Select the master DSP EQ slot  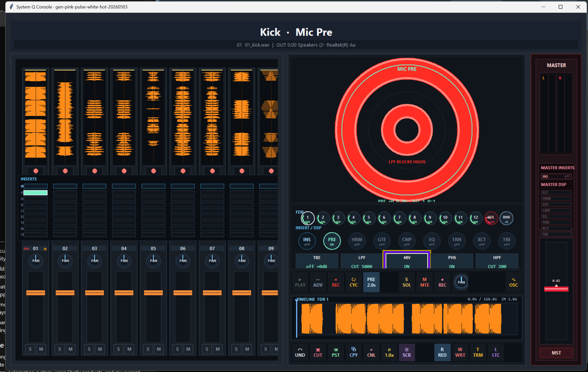556,216
